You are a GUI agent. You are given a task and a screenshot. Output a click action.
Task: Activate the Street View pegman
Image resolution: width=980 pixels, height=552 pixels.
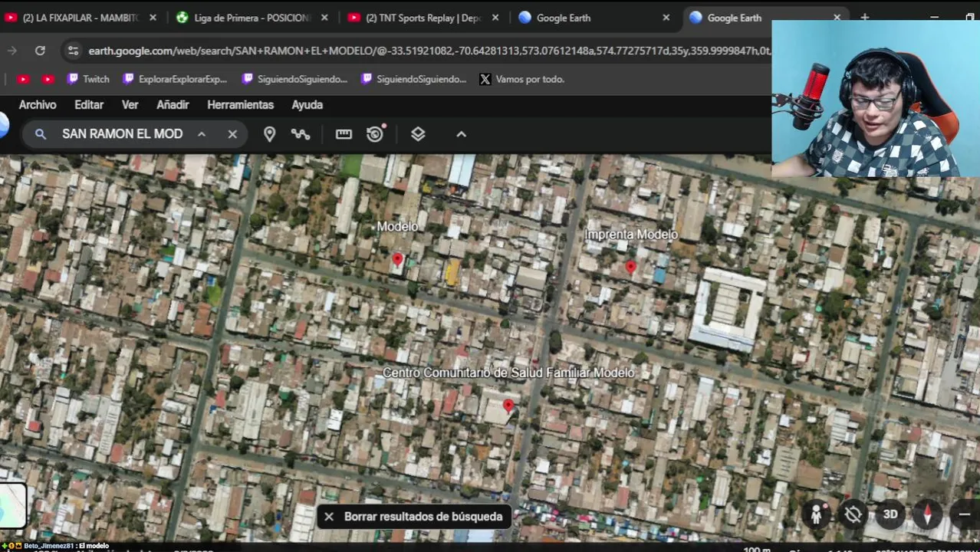pos(817,514)
